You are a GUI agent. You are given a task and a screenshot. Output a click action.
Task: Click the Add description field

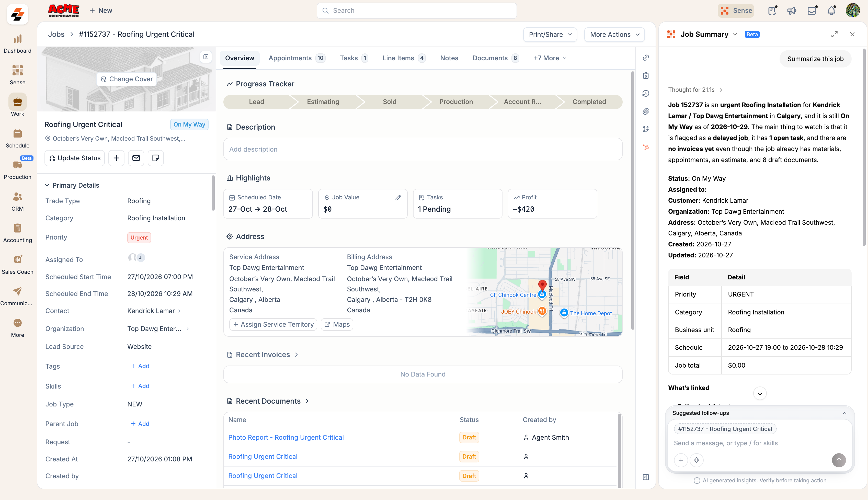423,149
